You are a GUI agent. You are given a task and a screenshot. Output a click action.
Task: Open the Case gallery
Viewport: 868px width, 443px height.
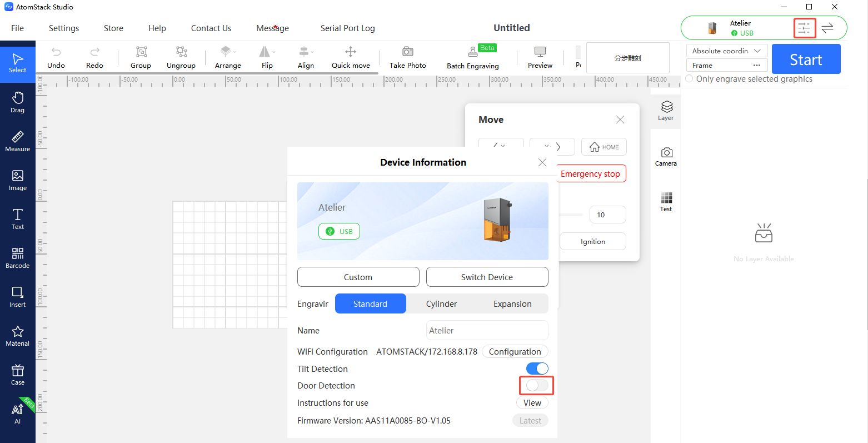pyautogui.click(x=18, y=375)
